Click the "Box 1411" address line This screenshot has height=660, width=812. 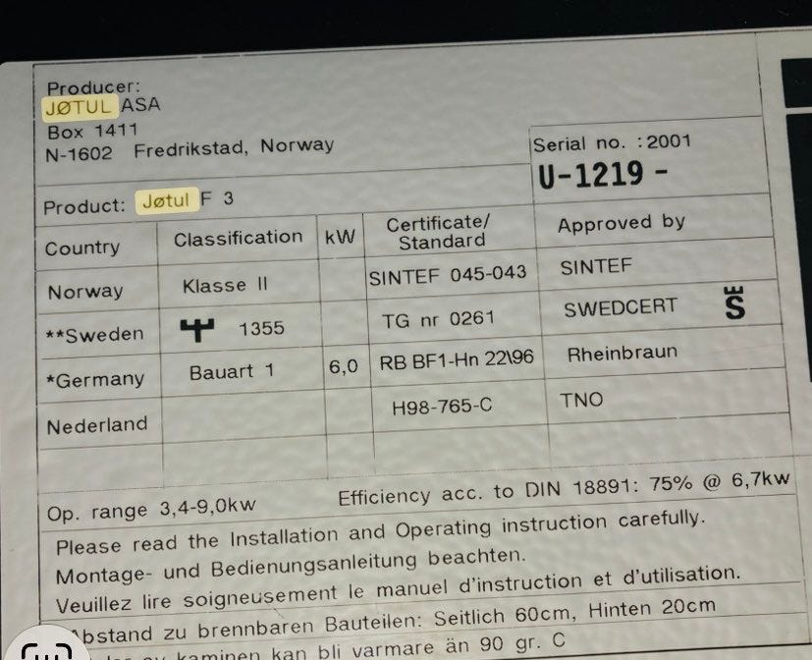[92, 131]
